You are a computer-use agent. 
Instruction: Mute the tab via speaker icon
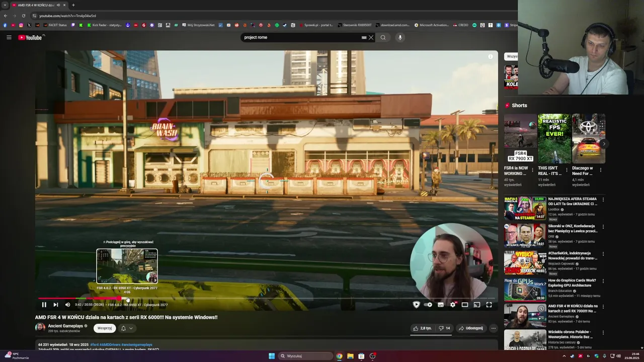click(58, 5)
